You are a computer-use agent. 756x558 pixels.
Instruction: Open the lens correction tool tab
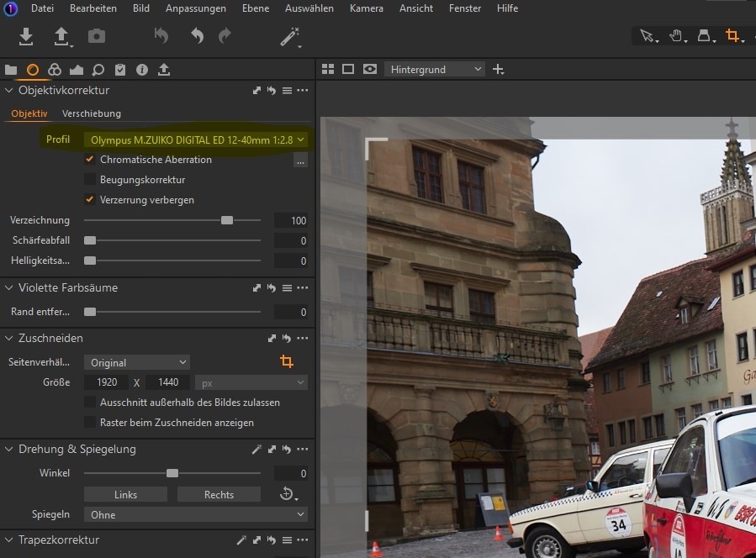pos(33,70)
